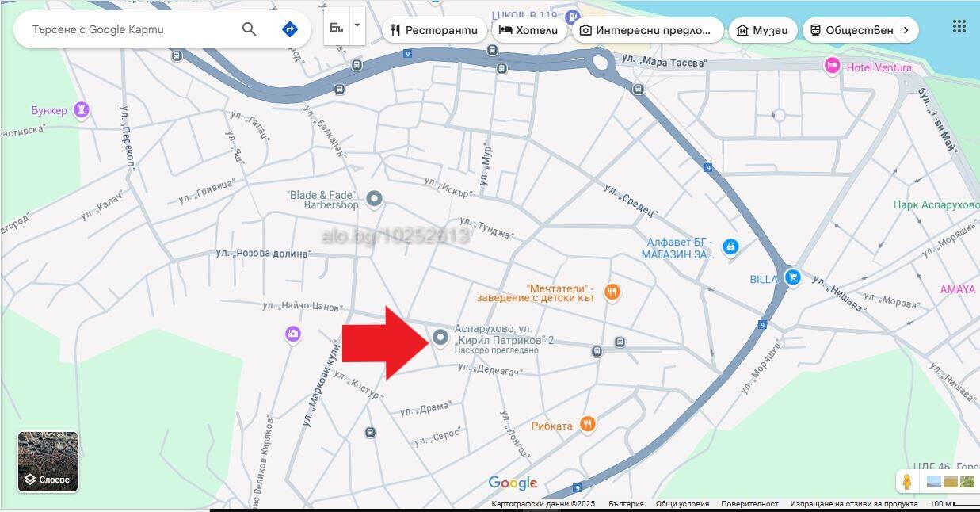Open the Hotel Ventura pink pin
Screen dimensions: 980x512
(832, 67)
